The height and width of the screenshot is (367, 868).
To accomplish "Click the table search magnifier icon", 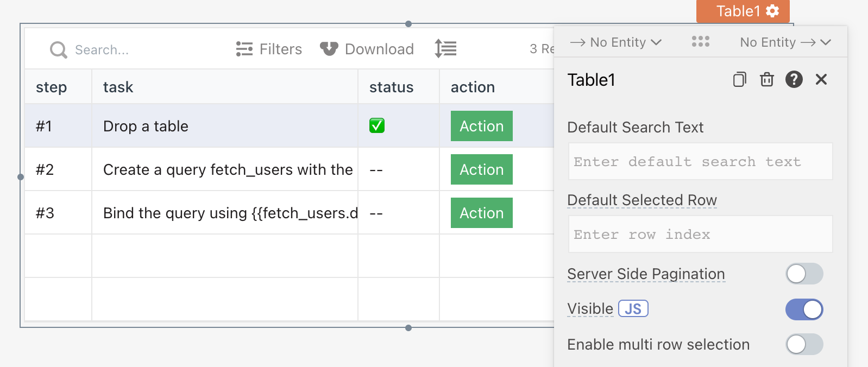I will [58, 50].
